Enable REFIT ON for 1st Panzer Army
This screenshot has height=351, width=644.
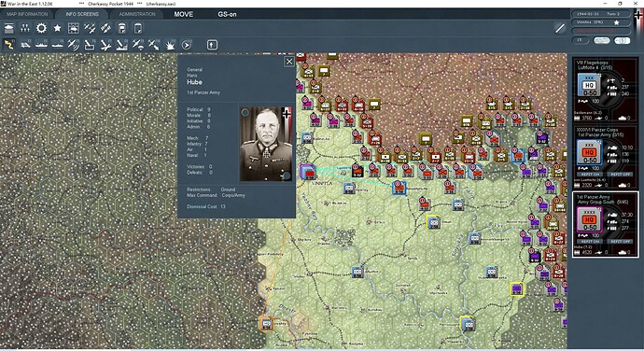pos(590,241)
